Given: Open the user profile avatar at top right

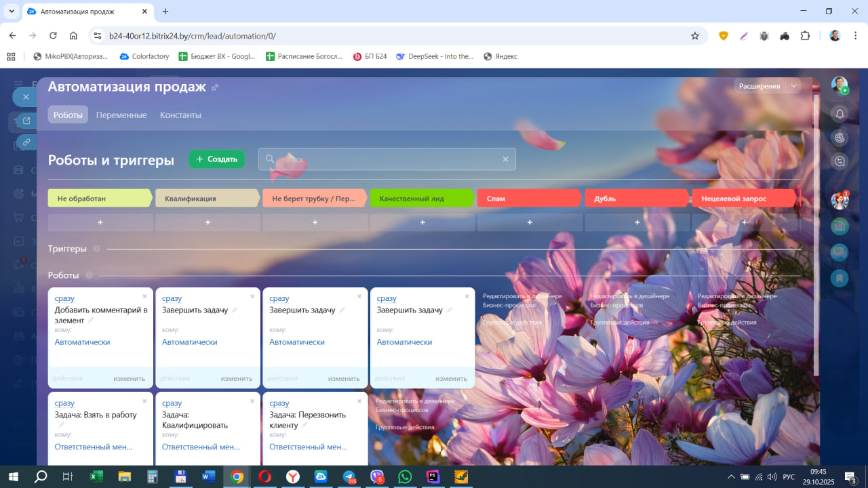Looking at the screenshot, I should pos(840,85).
